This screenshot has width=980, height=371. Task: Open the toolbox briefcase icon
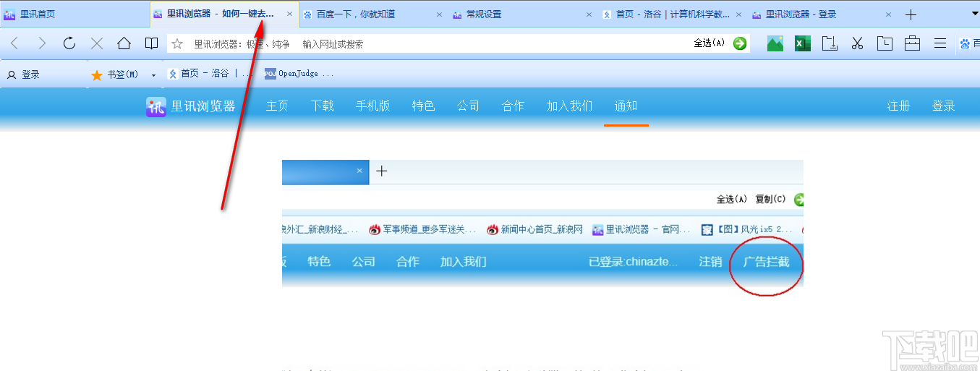(912, 43)
